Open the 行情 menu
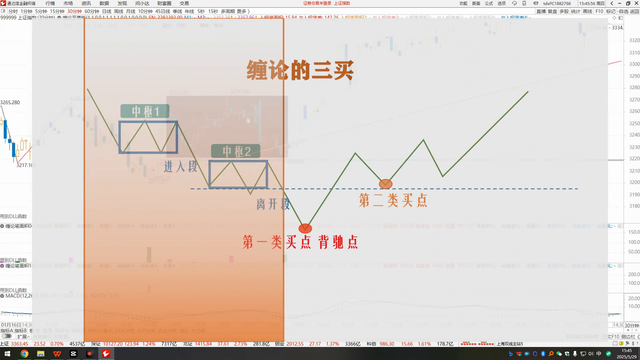640x360 pixels. point(50,3)
